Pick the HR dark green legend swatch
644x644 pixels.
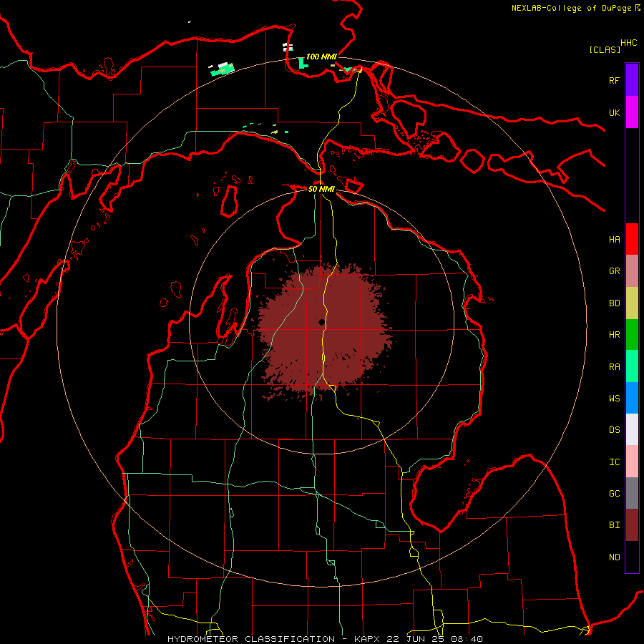(632, 334)
